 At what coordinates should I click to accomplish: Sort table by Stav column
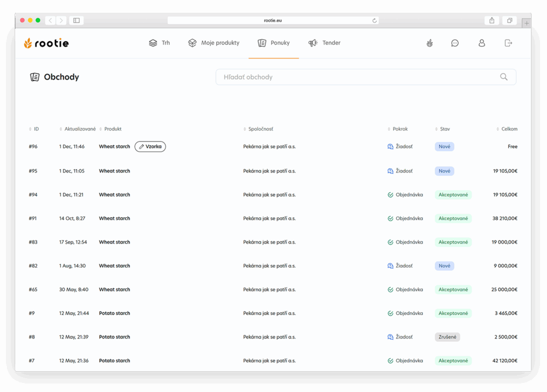443,129
